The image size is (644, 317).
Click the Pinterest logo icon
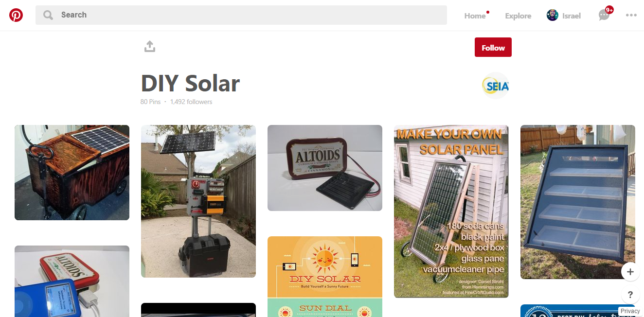[16, 15]
